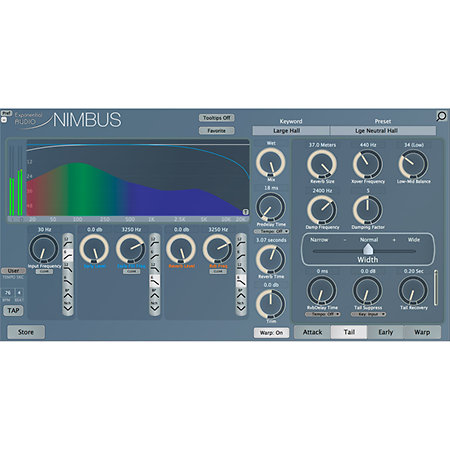450x450 pixels.
Task: Select 6 dB highpass for the Reverb filter
Action: point(241,255)
